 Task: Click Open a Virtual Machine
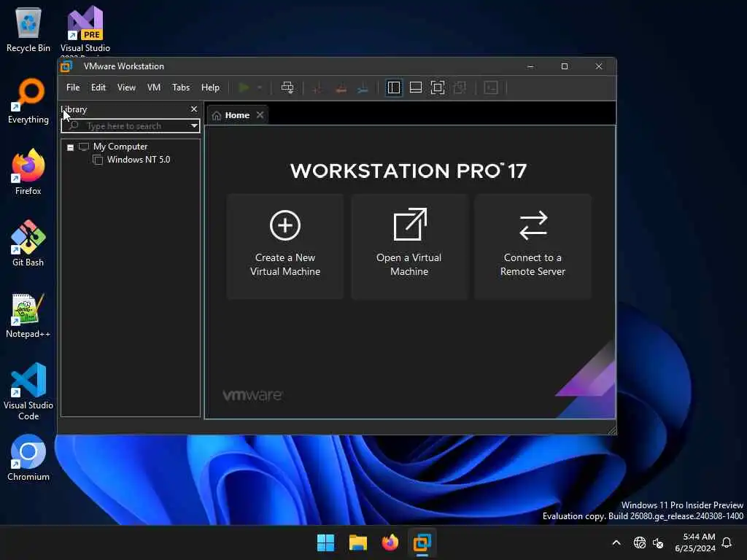(409, 246)
